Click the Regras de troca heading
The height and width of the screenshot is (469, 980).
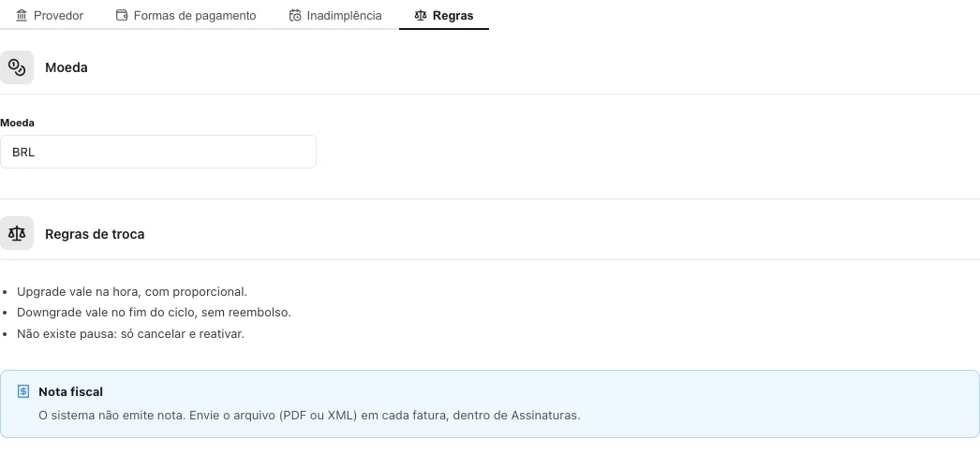click(x=95, y=234)
